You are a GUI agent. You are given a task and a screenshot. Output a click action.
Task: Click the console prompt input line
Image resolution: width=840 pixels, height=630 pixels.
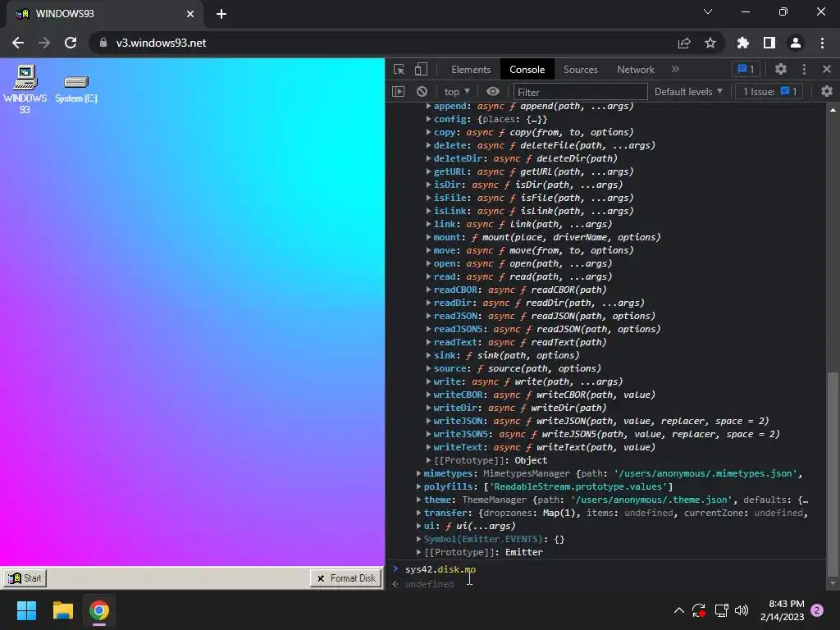pyautogui.click(x=610, y=569)
